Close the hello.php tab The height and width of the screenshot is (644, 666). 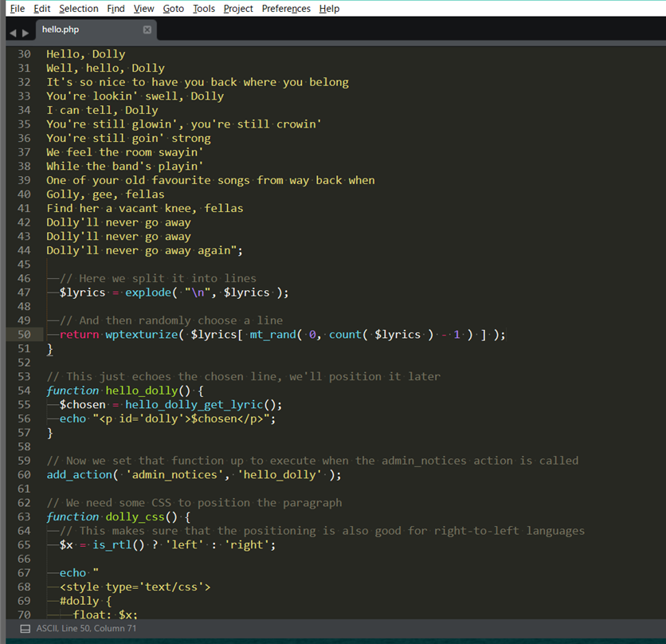pyautogui.click(x=147, y=29)
